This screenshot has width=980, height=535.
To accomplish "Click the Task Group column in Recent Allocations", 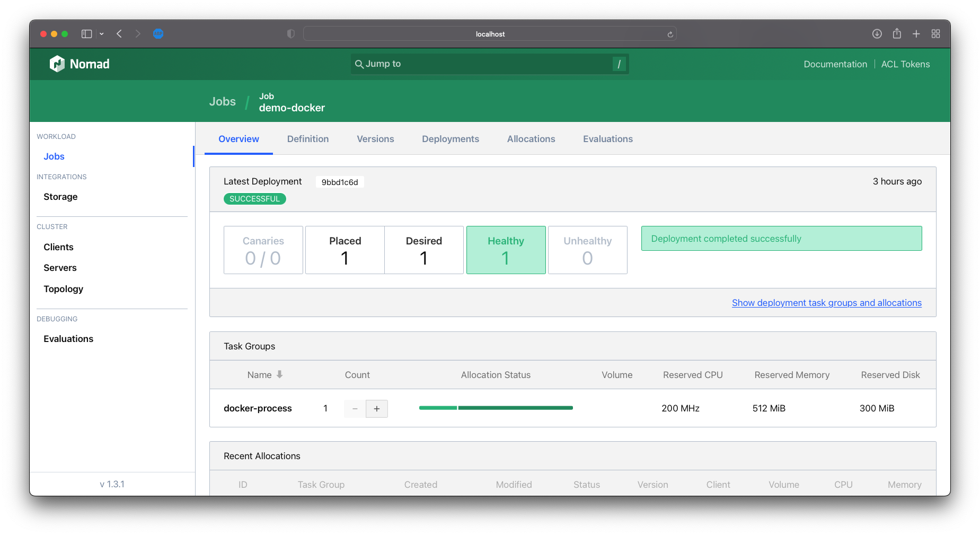I will pos(321,485).
